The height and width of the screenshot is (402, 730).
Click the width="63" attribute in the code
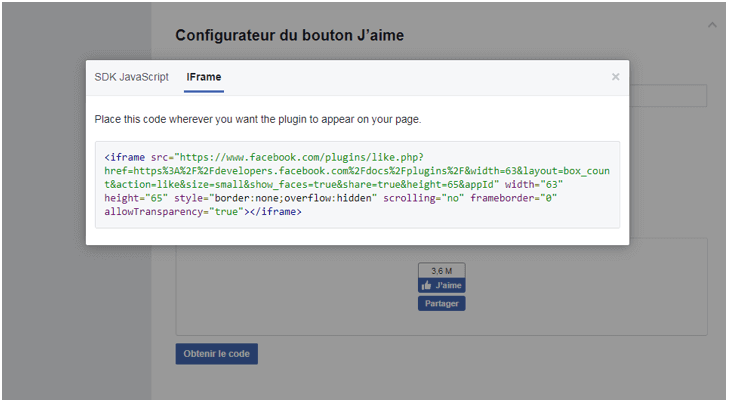click(x=534, y=184)
